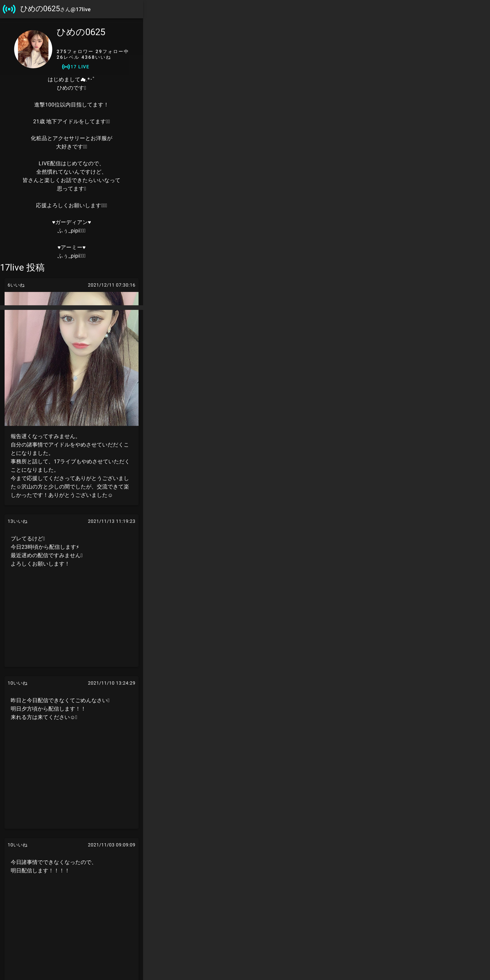The height and width of the screenshot is (980, 490).
Task: Click timestamp 2021/11/13 11:19:23
Action: coord(111,521)
